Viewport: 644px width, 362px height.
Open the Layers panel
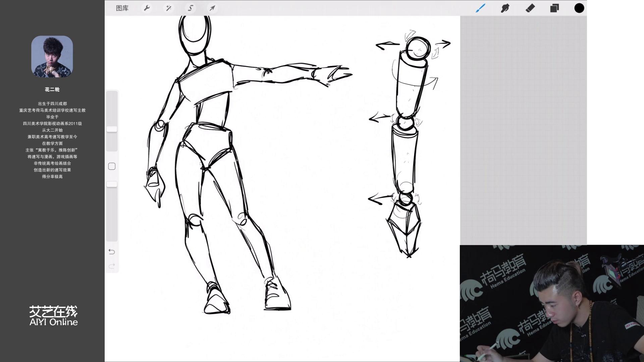click(554, 8)
